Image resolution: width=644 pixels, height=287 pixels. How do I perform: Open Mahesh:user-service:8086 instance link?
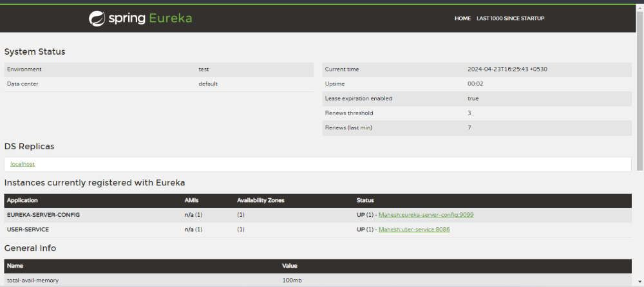[414, 230]
